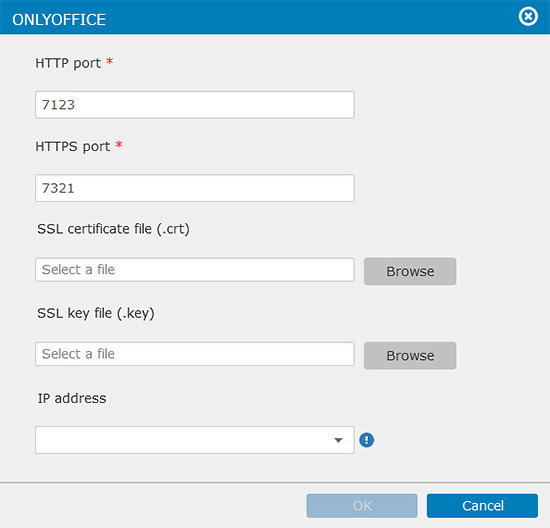Browse for the SSL key .key file
The width and height of the screenshot is (550, 528).
(x=410, y=355)
